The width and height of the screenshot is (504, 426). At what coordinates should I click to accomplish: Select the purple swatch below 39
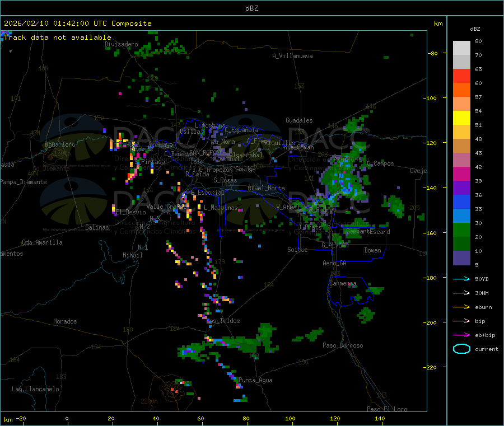[461, 188]
